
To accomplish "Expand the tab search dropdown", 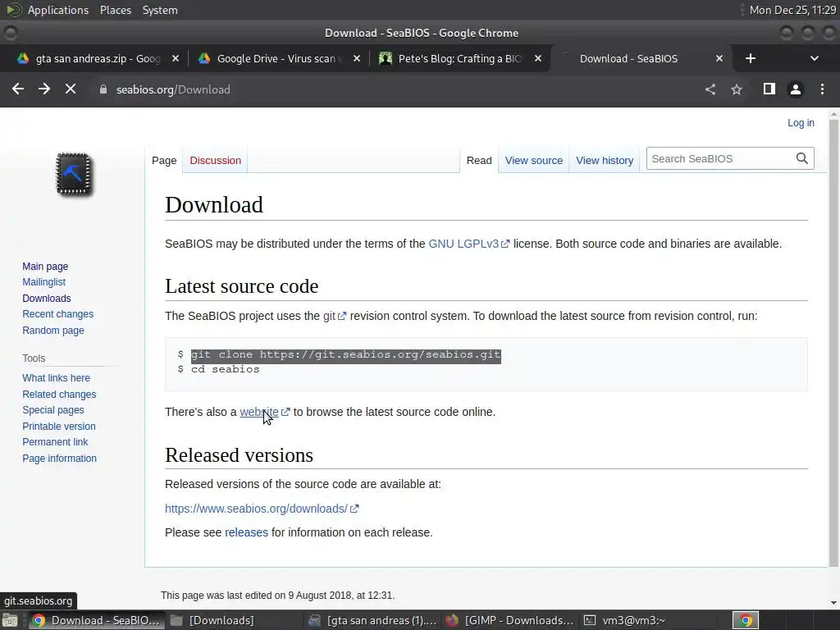I will (814, 58).
